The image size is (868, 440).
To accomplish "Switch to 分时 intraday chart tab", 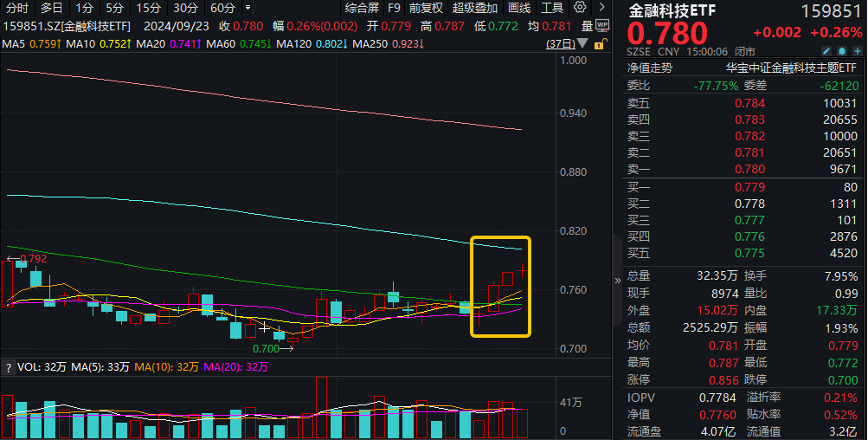I will pos(17,8).
